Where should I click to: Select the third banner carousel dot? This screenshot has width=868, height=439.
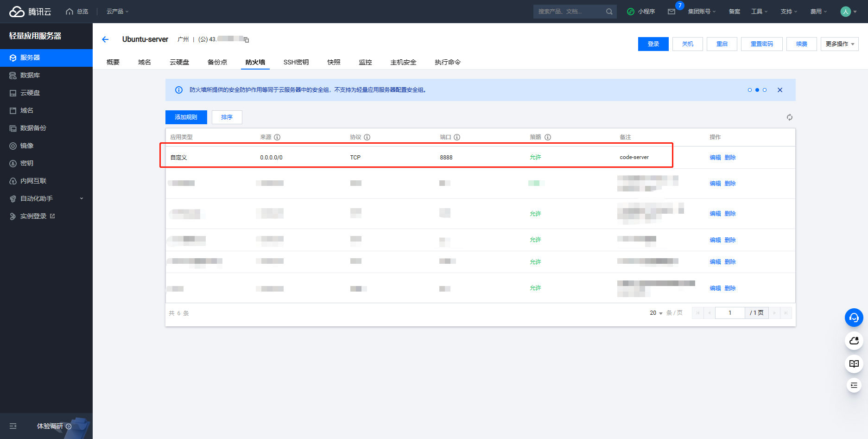765,90
